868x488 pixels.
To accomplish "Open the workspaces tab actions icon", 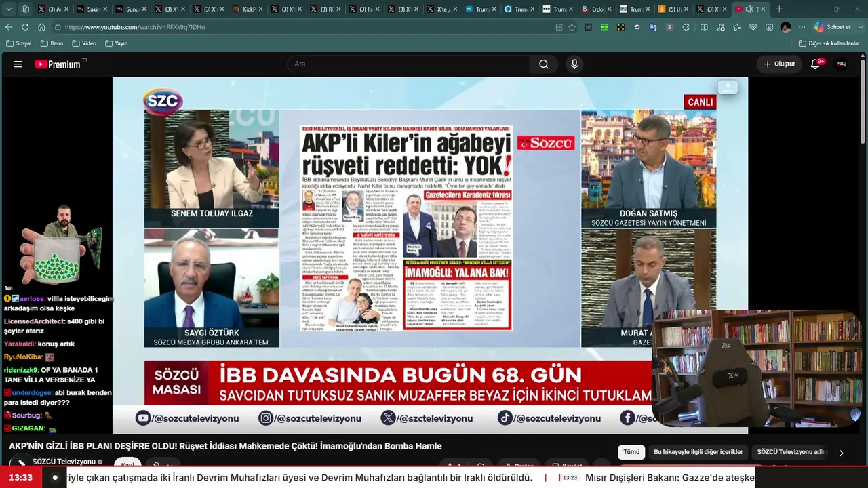I will coord(25,9).
